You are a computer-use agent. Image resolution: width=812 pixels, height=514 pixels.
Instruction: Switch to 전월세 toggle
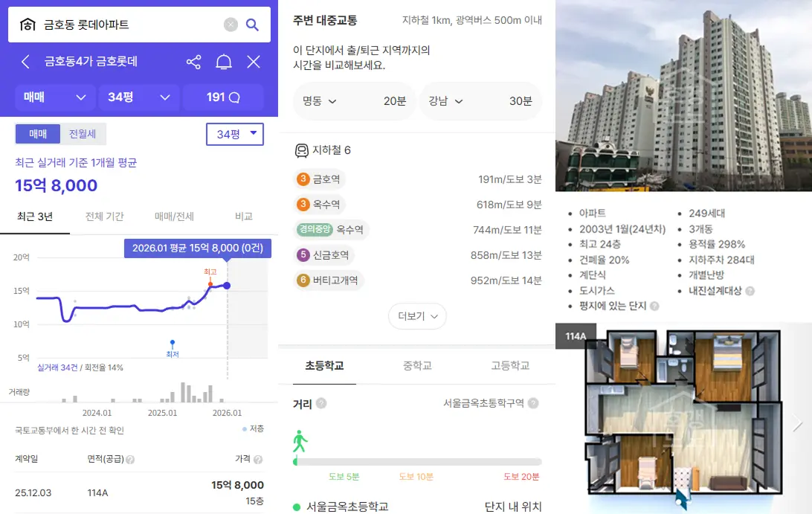coord(83,134)
